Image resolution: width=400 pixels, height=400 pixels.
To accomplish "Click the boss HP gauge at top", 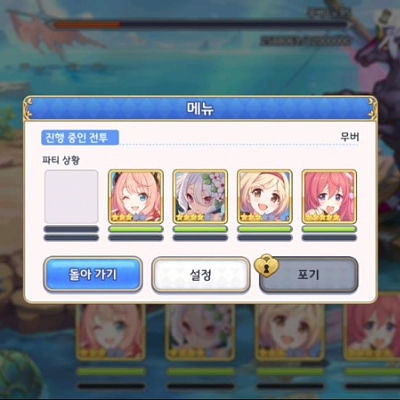I will (199, 25).
